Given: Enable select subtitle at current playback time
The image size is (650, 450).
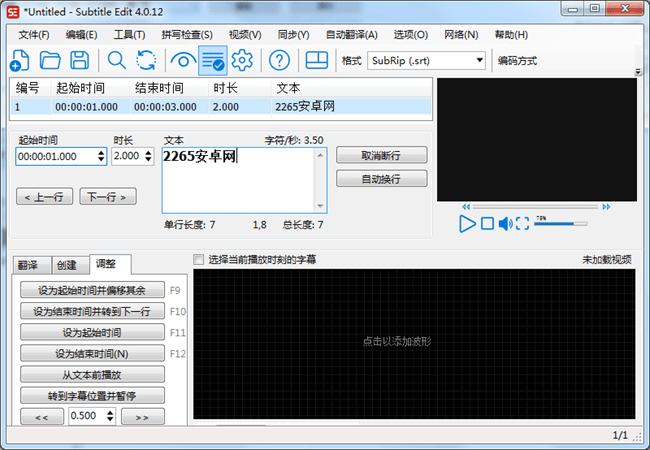Looking at the screenshot, I should [x=198, y=259].
